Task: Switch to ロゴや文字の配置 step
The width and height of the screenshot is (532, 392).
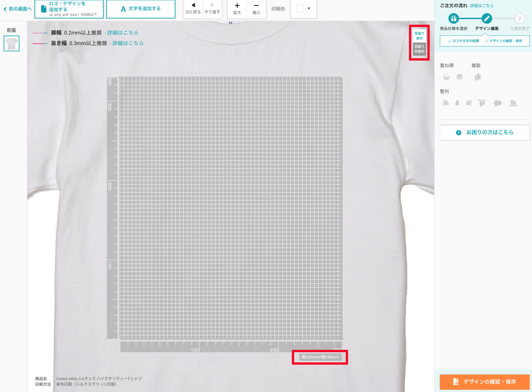Action: pyautogui.click(x=463, y=41)
